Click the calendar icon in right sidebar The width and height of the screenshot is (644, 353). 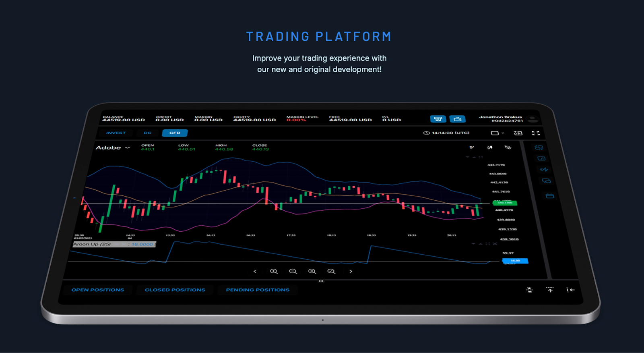pos(550,196)
